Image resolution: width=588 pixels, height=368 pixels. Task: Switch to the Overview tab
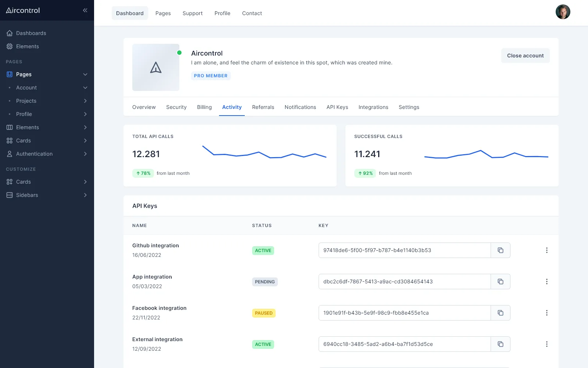click(144, 107)
